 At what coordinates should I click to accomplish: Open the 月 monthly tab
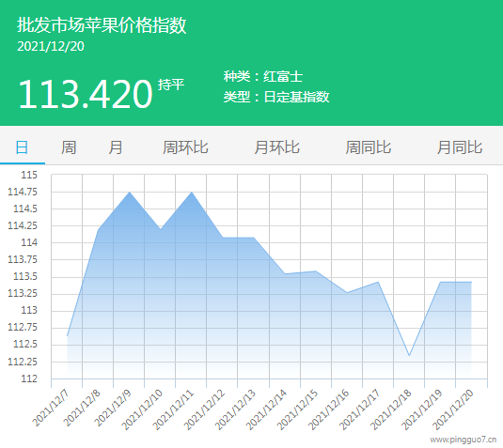pos(115,147)
